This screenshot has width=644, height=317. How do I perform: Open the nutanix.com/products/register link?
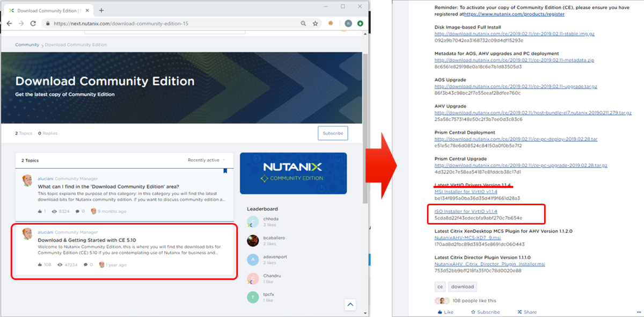(x=515, y=14)
